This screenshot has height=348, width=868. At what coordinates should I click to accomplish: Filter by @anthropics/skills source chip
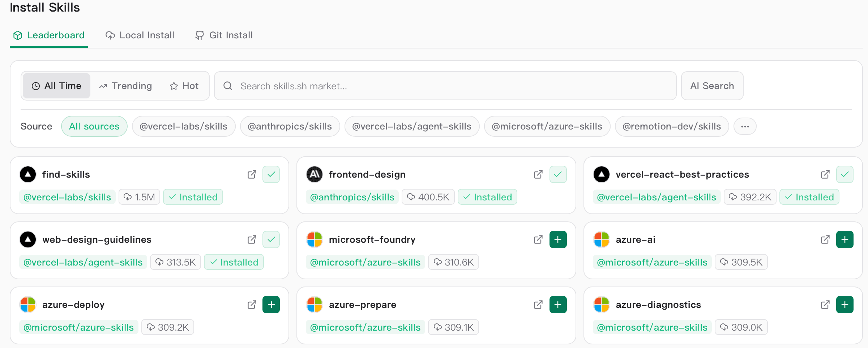point(290,126)
